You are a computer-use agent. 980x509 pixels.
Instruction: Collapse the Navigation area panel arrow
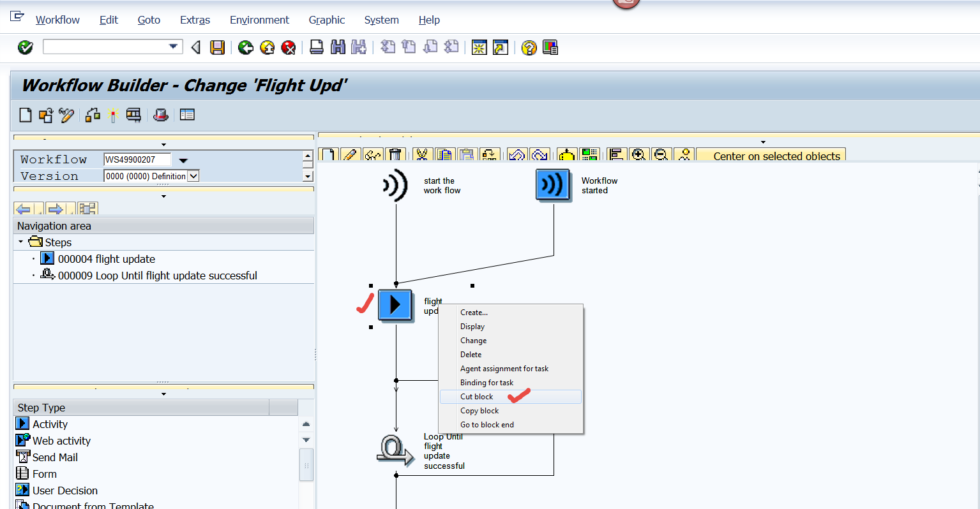(163, 196)
